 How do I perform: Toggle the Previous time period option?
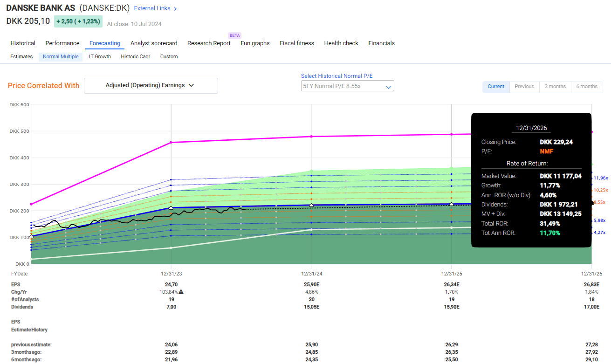tap(524, 86)
